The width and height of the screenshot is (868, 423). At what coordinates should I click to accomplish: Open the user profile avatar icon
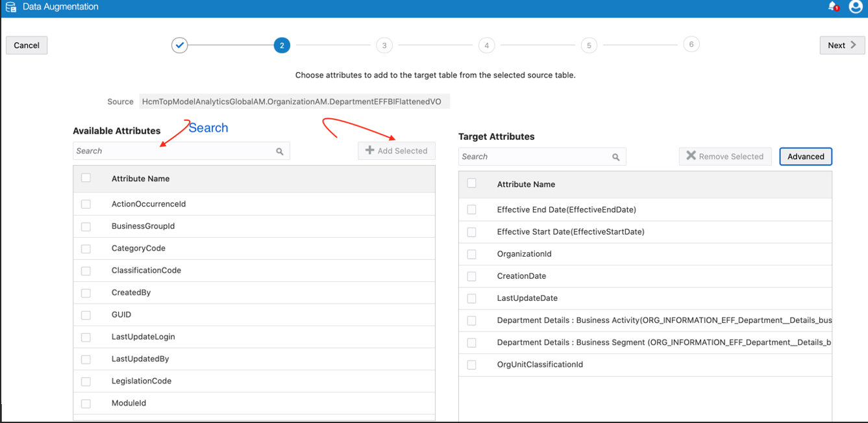(x=856, y=6)
